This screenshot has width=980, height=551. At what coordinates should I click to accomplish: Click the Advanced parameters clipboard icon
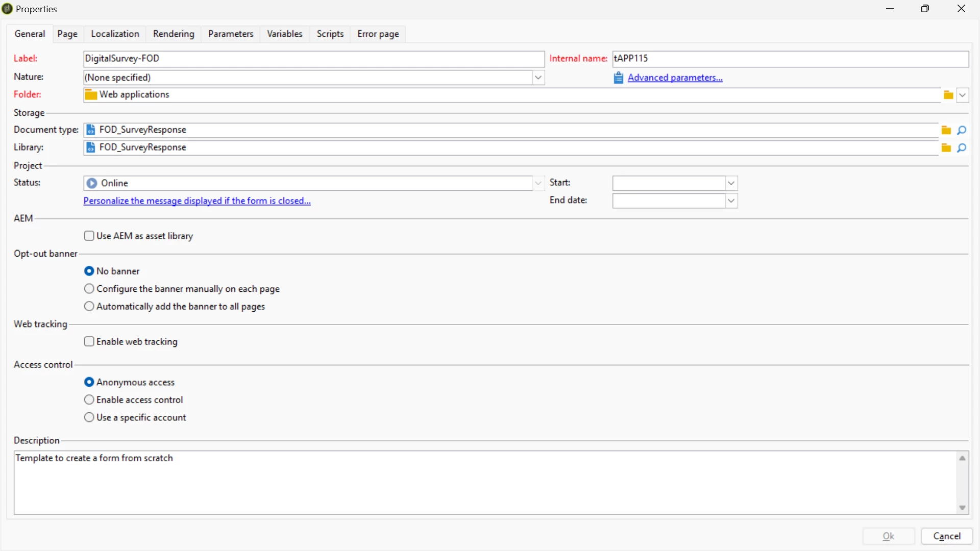(x=618, y=78)
